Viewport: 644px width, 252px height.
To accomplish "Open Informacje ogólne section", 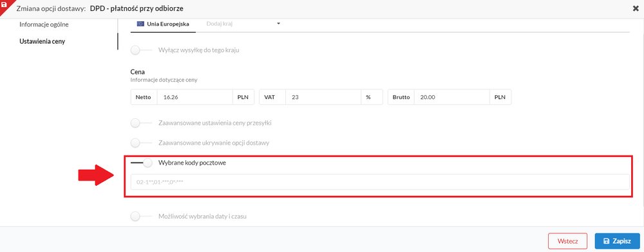I will (x=44, y=24).
